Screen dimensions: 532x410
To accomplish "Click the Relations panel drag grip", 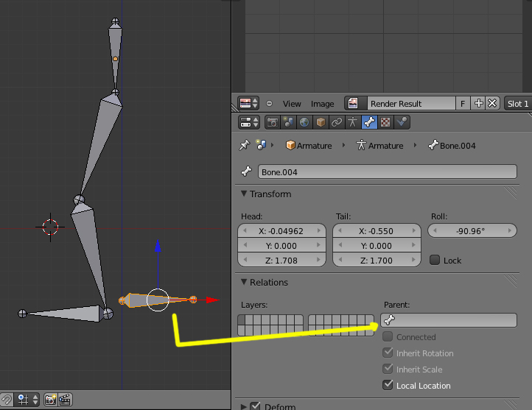I will [511, 281].
